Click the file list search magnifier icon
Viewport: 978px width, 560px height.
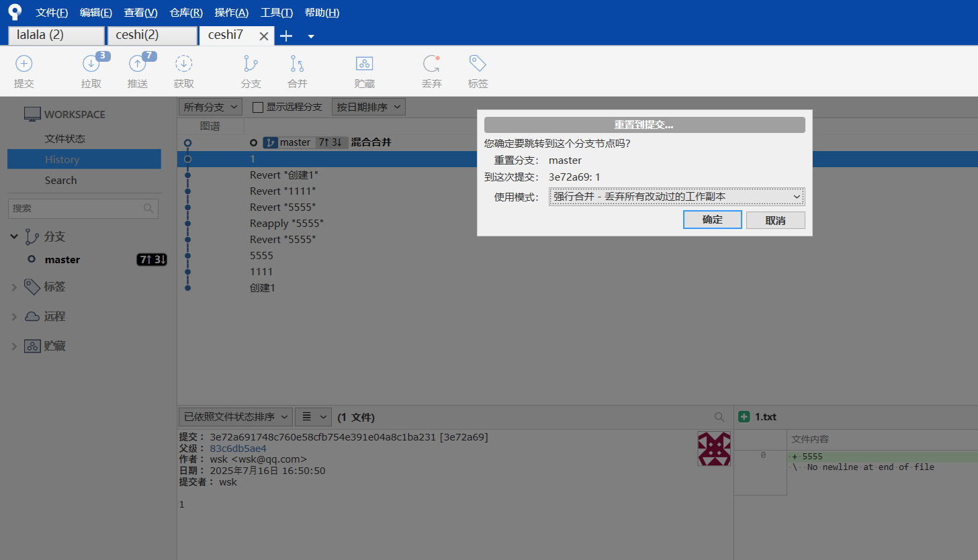(719, 417)
